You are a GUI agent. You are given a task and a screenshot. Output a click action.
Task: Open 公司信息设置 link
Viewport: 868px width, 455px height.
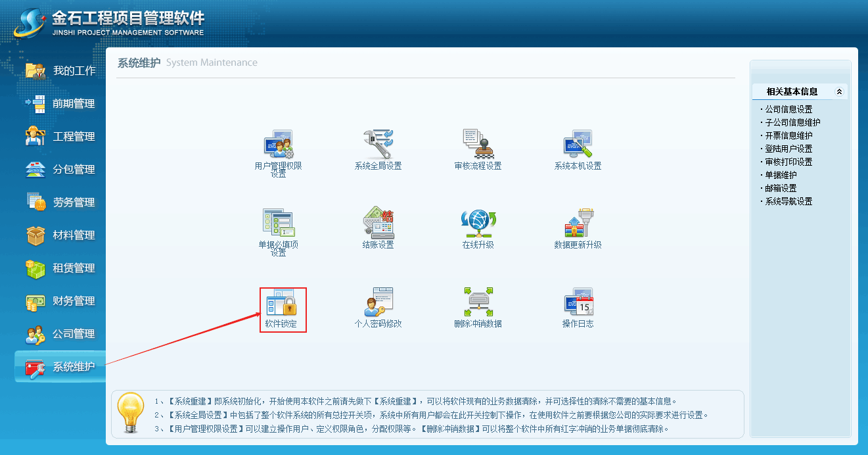pos(788,109)
